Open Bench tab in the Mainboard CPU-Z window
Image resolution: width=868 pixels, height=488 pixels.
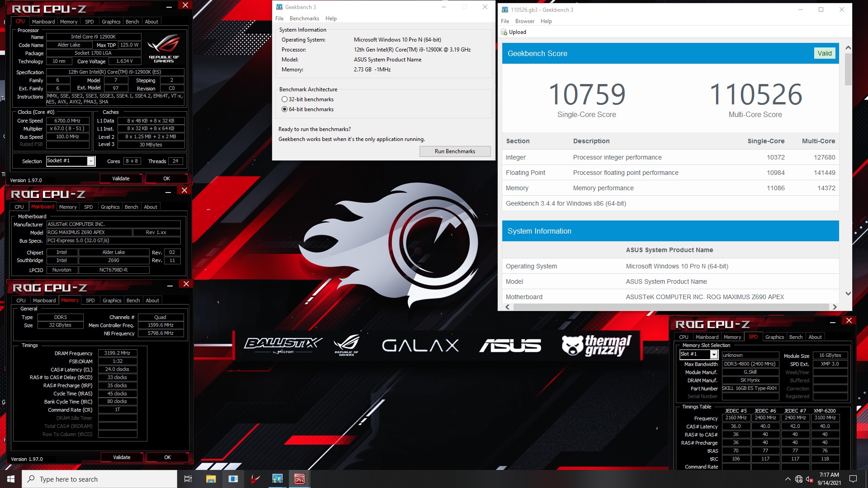click(132, 207)
